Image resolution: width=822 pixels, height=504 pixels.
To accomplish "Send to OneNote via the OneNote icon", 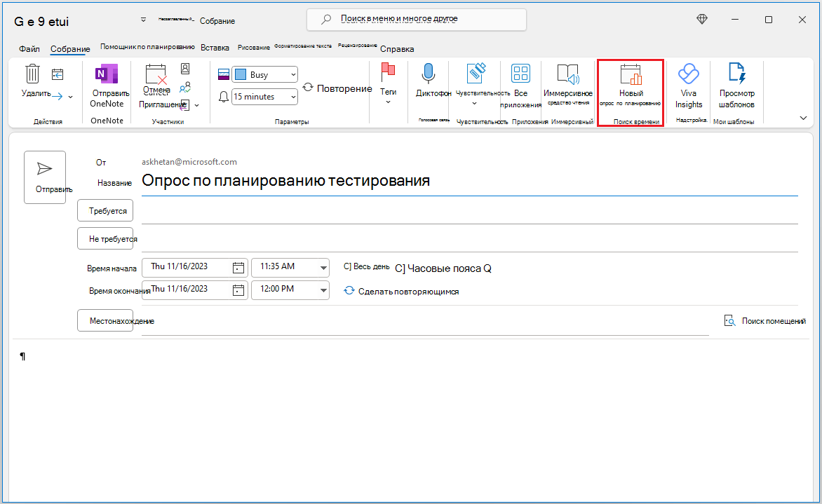I will click(107, 74).
